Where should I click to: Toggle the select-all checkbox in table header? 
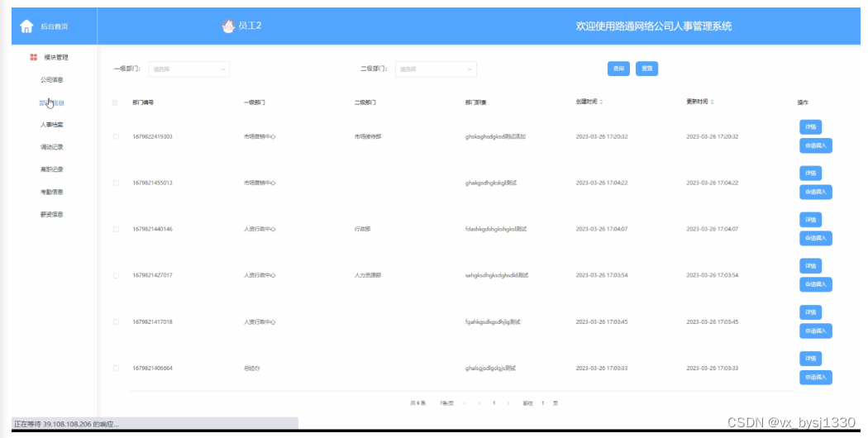coord(115,102)
